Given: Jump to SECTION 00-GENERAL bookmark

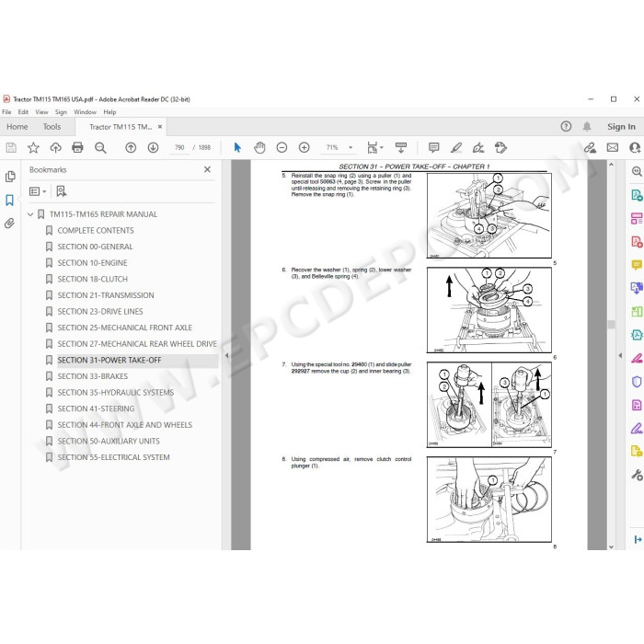Looking at the screenshot, I should pyautogui.click(x=95, y=247).
